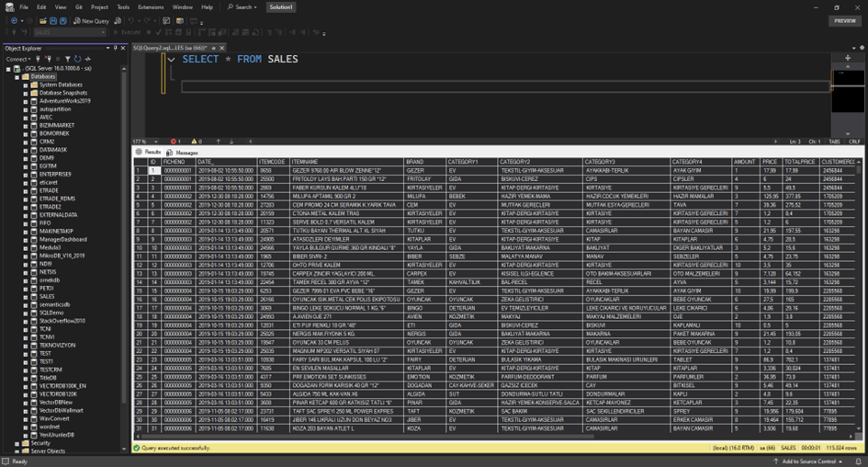The image size is (868, 467).
Task: Expand the AdventureWorks2019 database node
Action: point(26,100)
